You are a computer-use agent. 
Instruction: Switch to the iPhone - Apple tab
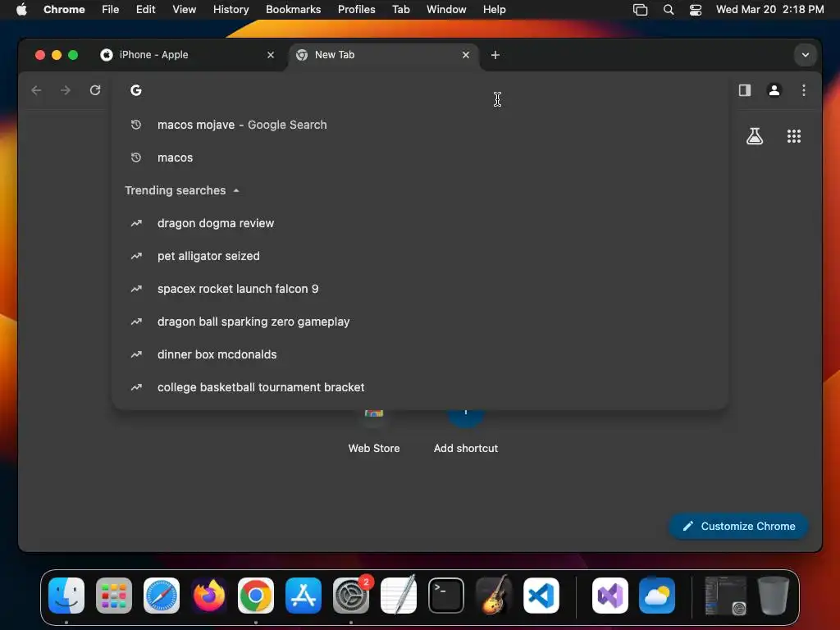[x=186, y=55]
